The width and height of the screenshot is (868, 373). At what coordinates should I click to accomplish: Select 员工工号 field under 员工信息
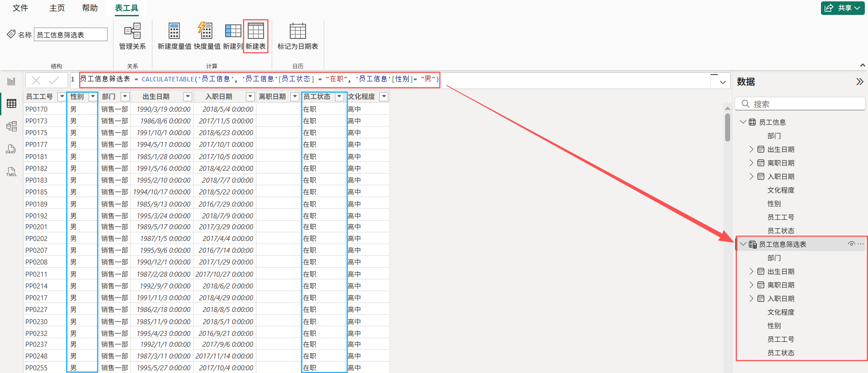781,217
